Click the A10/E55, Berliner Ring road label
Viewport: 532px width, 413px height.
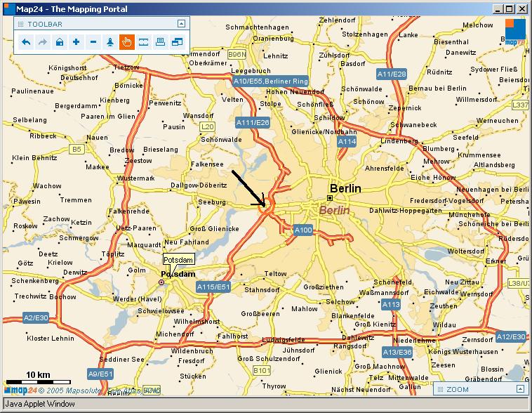(x=270, y=81)
